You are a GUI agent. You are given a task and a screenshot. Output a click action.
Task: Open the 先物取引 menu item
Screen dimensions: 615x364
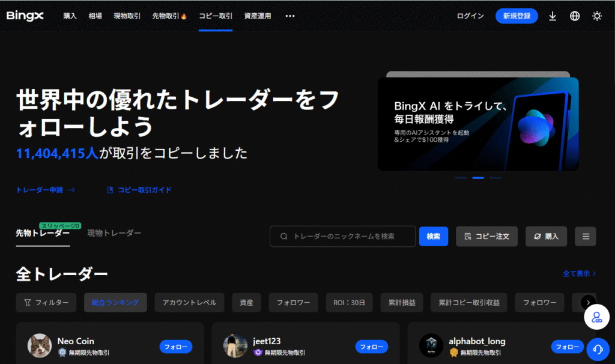point(169,16)
